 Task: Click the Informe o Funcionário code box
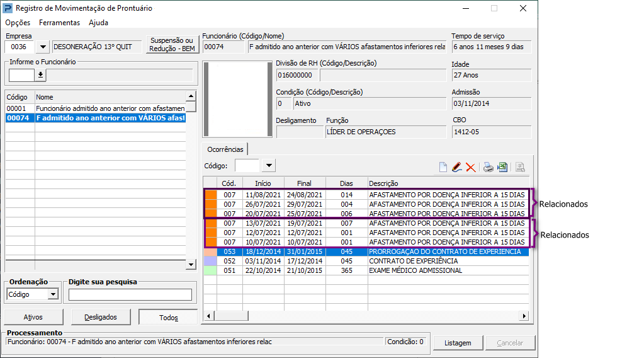point(22,75)
